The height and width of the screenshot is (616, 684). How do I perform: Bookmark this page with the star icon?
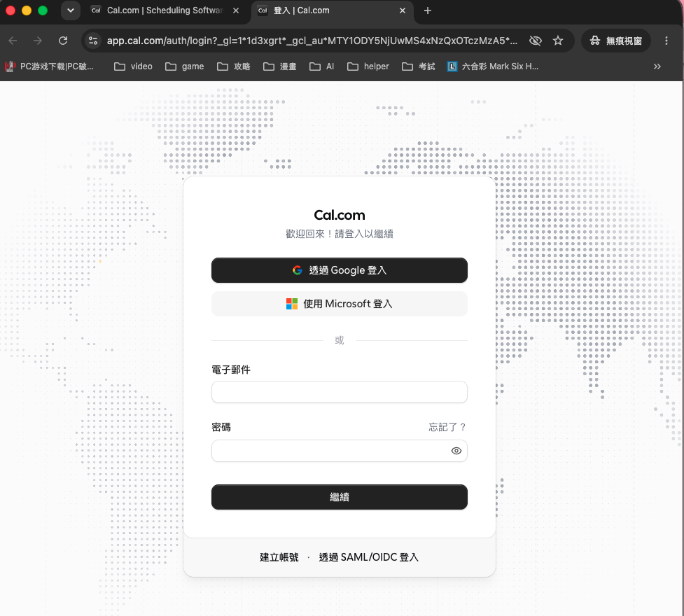pos(558,41)
